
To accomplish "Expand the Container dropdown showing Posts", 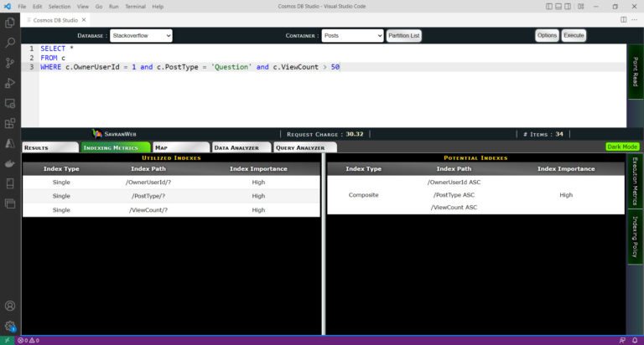I will click(x=352, y=36).
